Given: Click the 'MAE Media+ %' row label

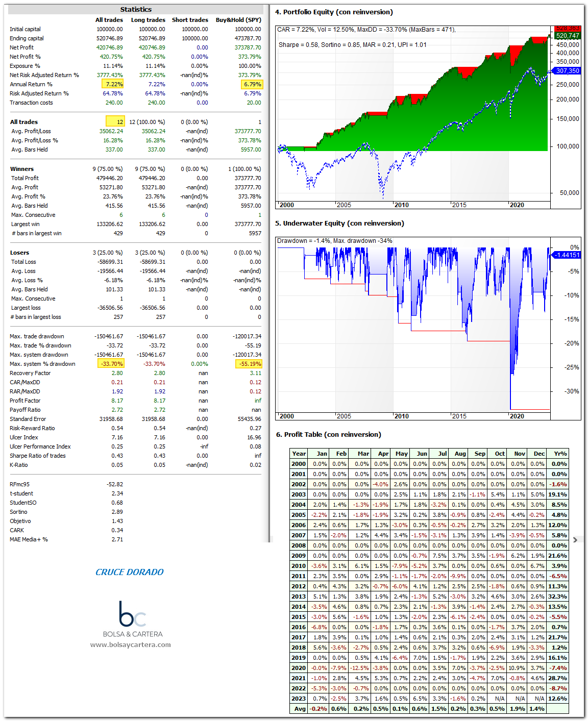Looking at the screenshot, I should tap(29, 539).
